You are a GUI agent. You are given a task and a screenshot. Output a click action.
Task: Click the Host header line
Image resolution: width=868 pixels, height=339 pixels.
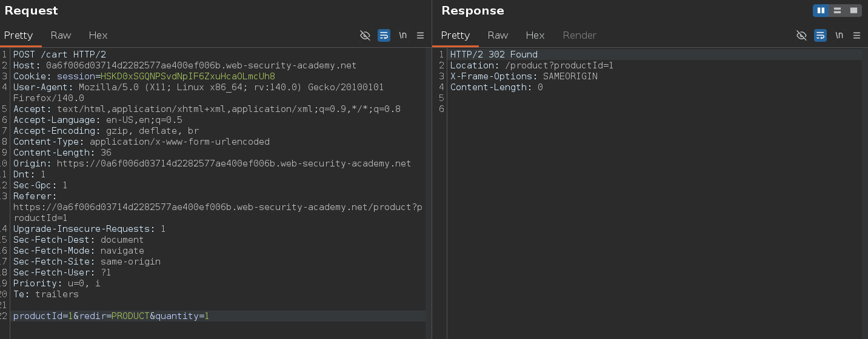[x=185, y=65]
